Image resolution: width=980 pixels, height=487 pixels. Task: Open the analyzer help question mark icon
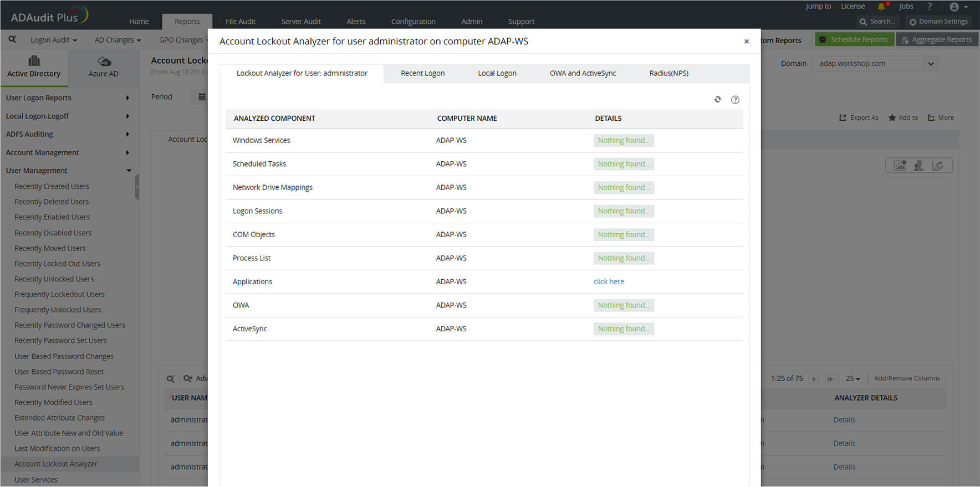coord(735,100)
